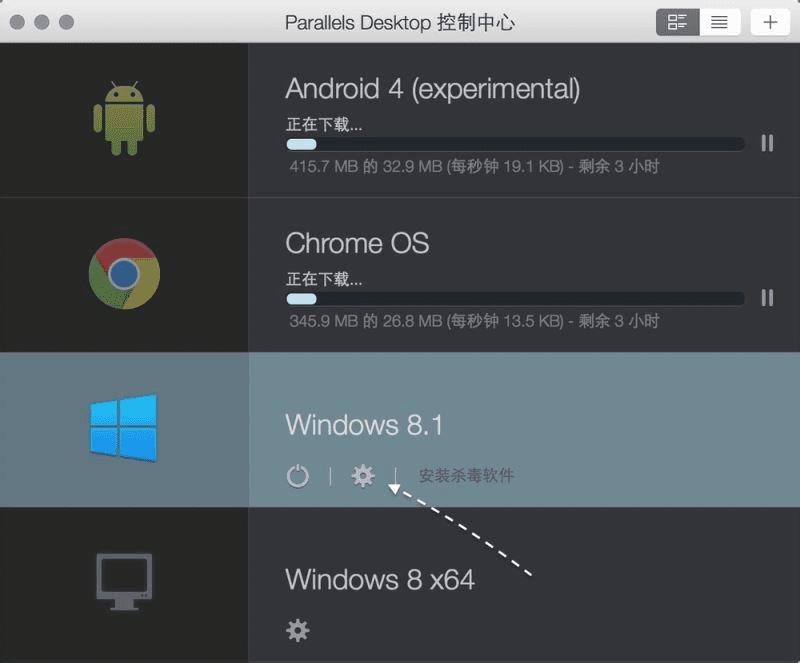Pause the Chrome OS download
800x663 pixels.
coord(767,298)
